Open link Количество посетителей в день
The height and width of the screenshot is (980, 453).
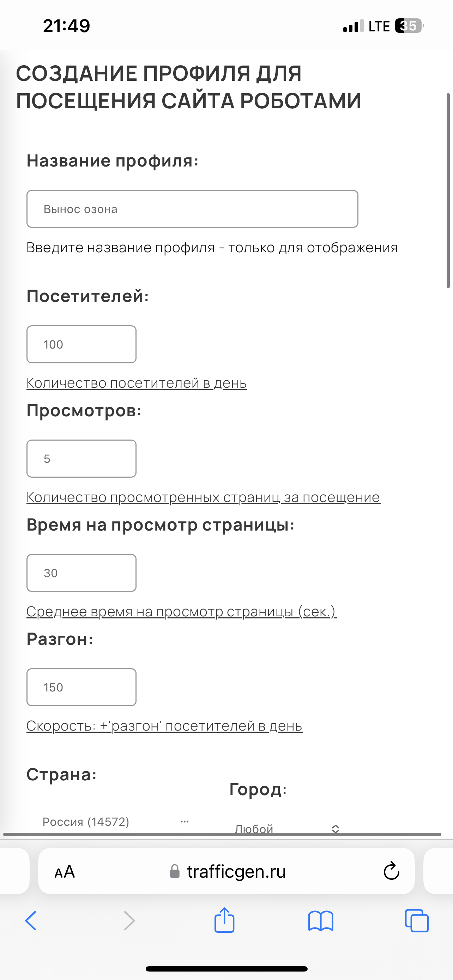pos(136,383)
